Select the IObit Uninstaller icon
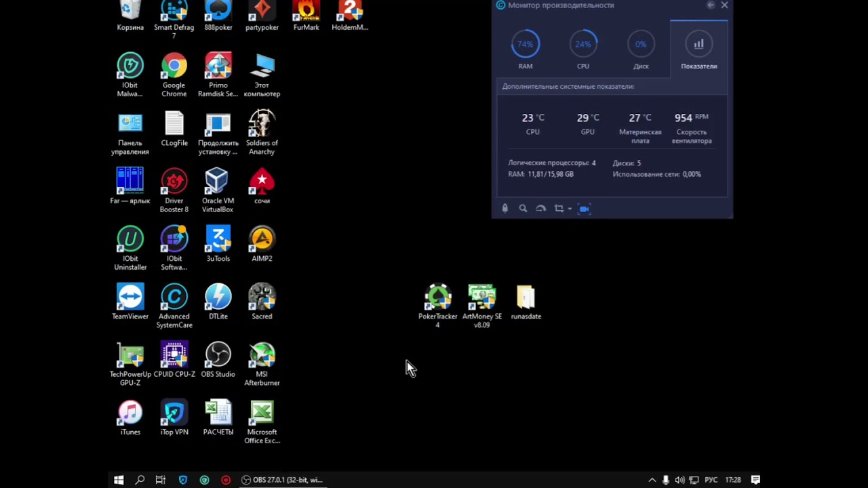Viewport: 868px width, 488px height. point(130,248)
